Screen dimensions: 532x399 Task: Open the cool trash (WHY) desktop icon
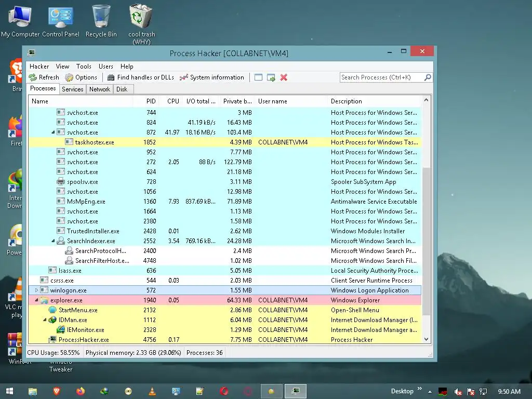click(x=141, y=24)
